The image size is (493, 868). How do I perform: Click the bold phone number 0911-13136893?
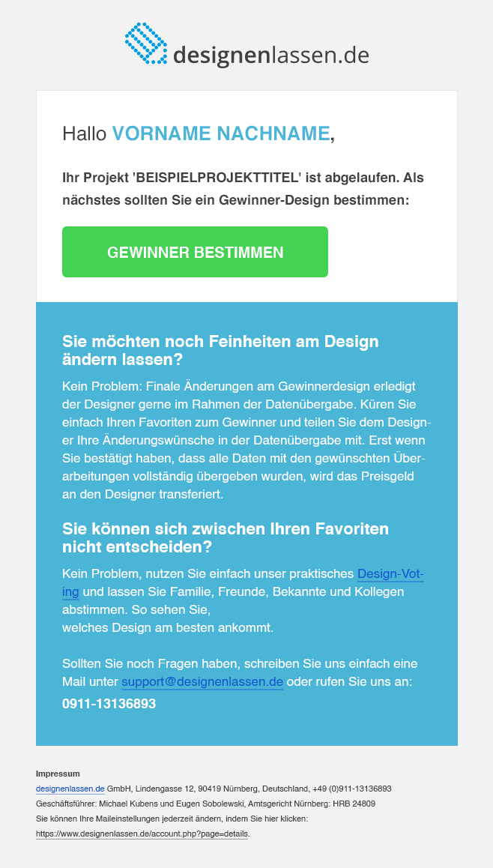pos(109,704)
